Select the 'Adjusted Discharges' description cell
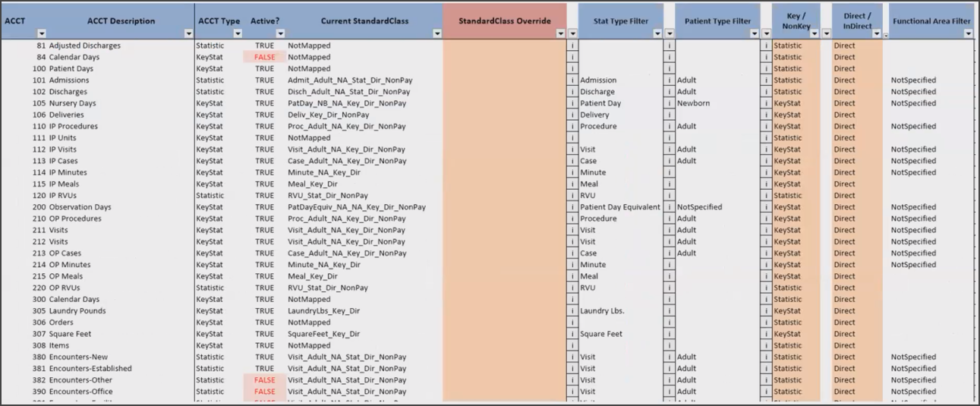 click(121, 46)
